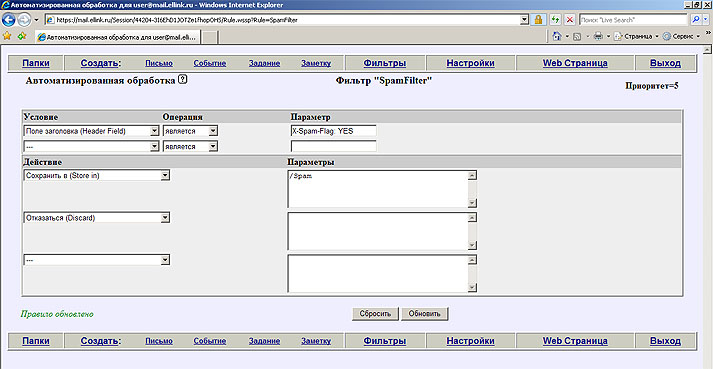
Task: Stop loading with the red X icon
Action: pyautogui.click(x=569, y=20)
